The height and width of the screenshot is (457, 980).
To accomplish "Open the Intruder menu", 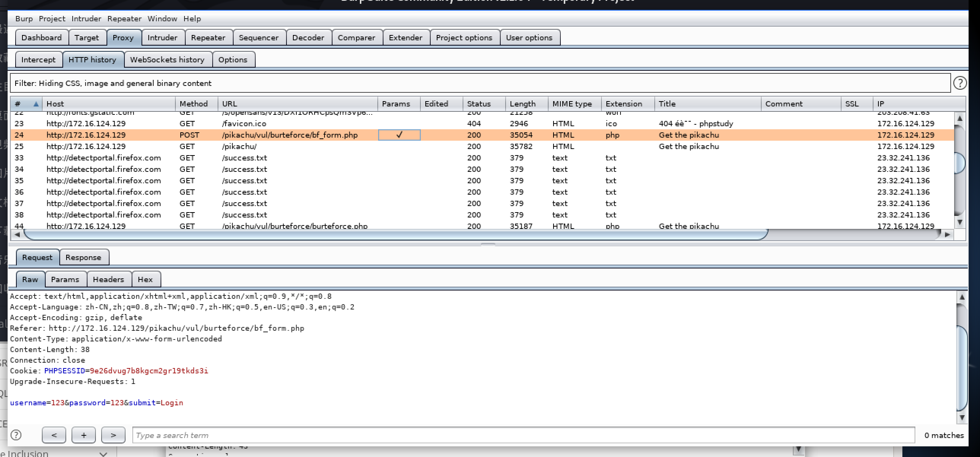I will [x=86, y=19].
